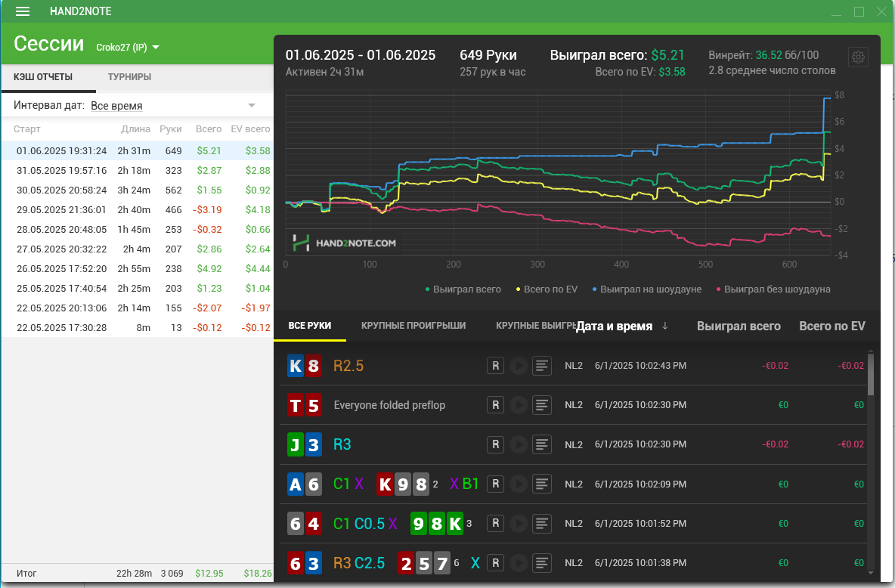Select session 31.05.2025 19:57:16
Screen dimensions: 895x588
click(x=137, y=170)
